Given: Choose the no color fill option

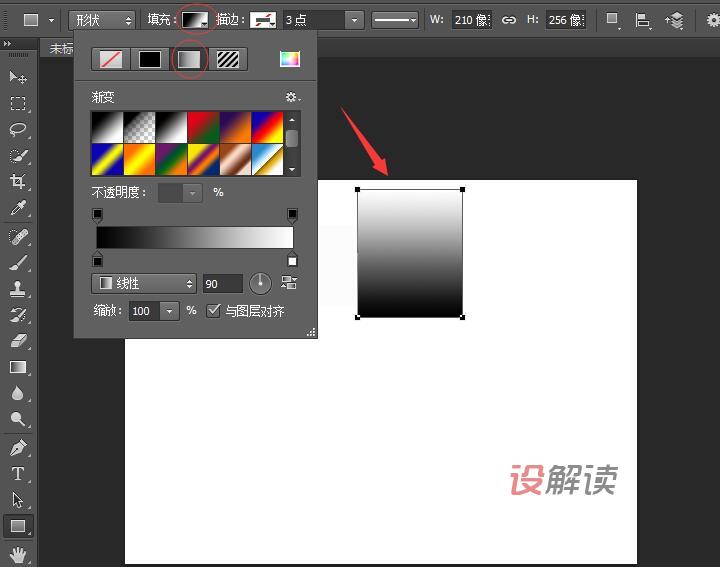Looking at the screenshot, I should pyautogui.click(x=110, y=59).
